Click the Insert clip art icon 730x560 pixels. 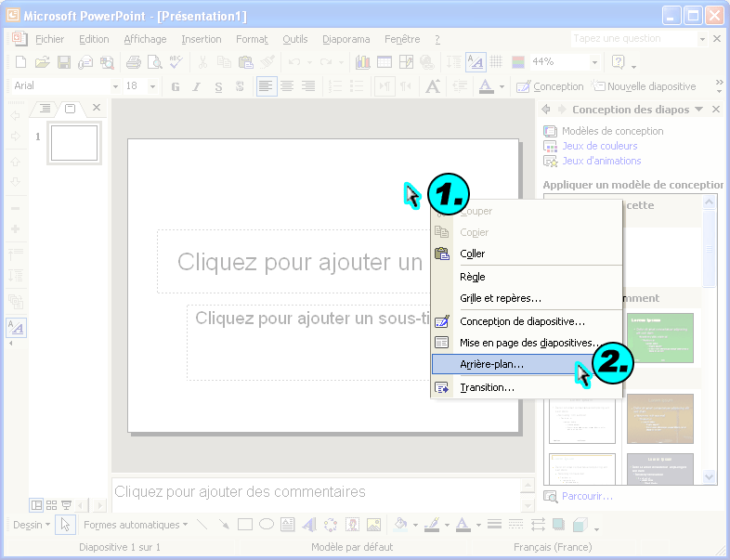352,525
